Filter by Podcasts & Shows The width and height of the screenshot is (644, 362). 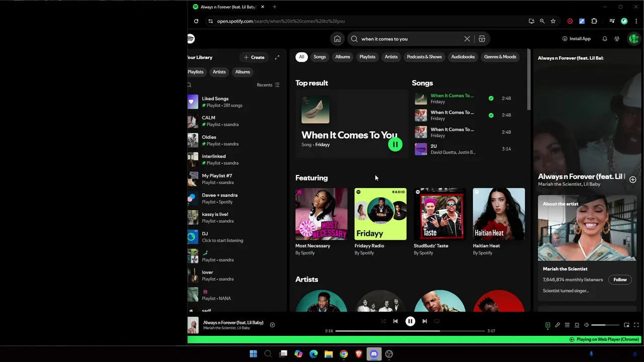[x=424, y=57]
